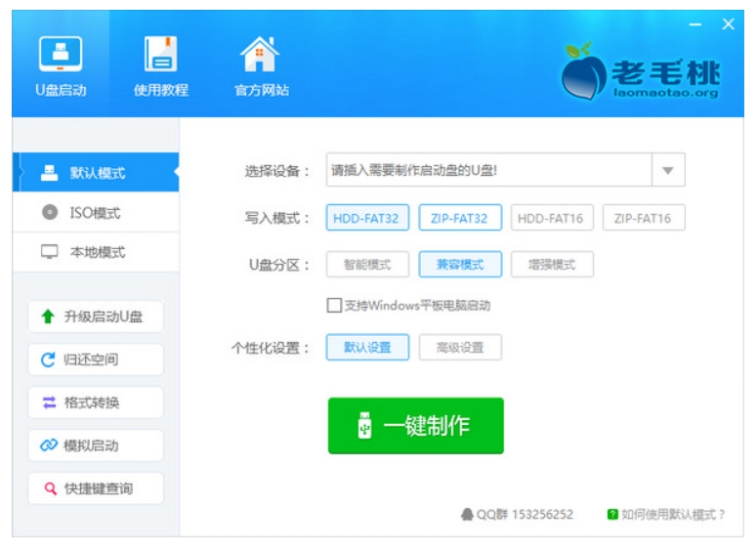The width and height of the screenshot is (756, 551).
Task: Select HDD-FAT32 write mode
Action: click(x=366, y=218)
